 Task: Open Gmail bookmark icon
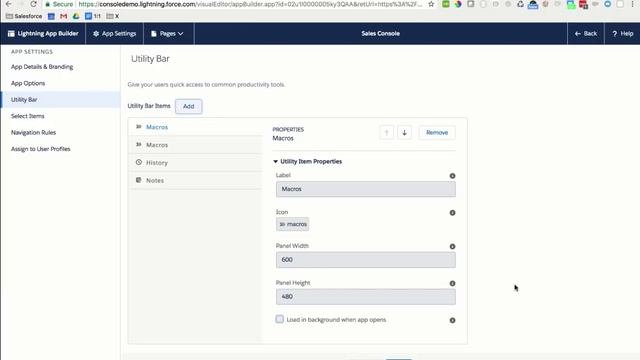point(63,16)
